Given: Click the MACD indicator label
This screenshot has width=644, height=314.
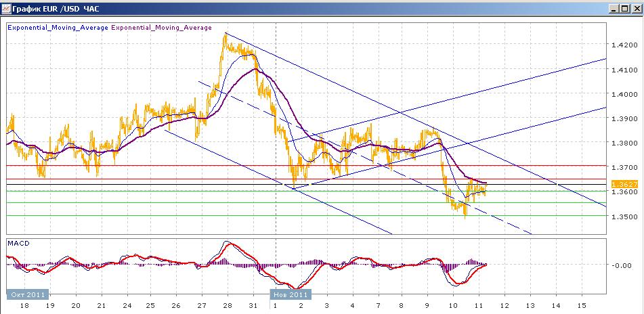Looking at the screenshot, I should tap(19, 244).
